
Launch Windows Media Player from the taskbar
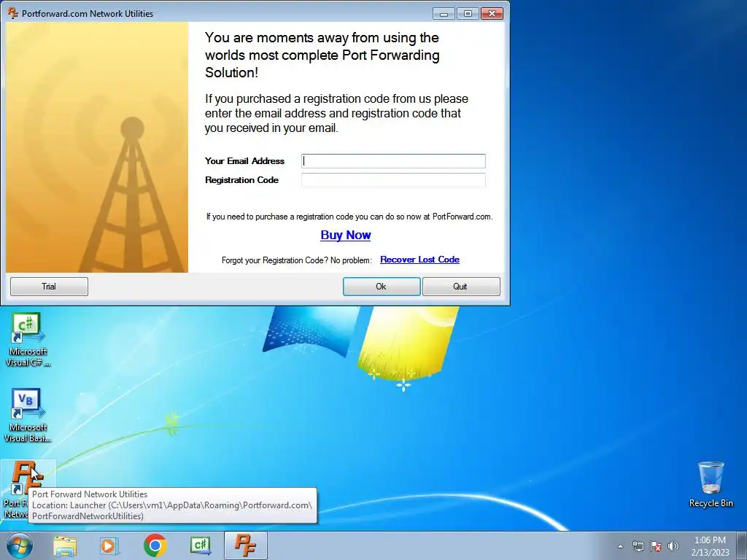(x=109, y=545)
